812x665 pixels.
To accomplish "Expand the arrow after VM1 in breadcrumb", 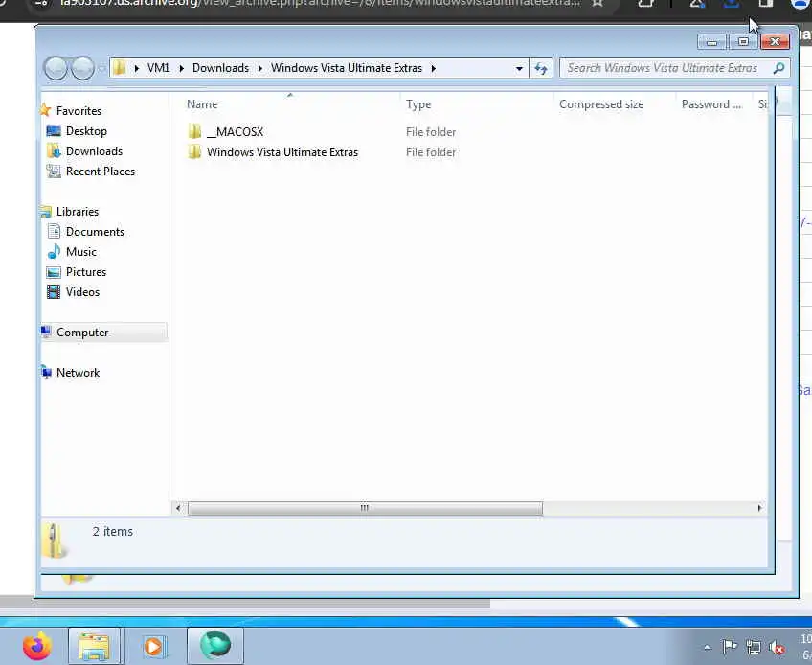I will [182, 68].
